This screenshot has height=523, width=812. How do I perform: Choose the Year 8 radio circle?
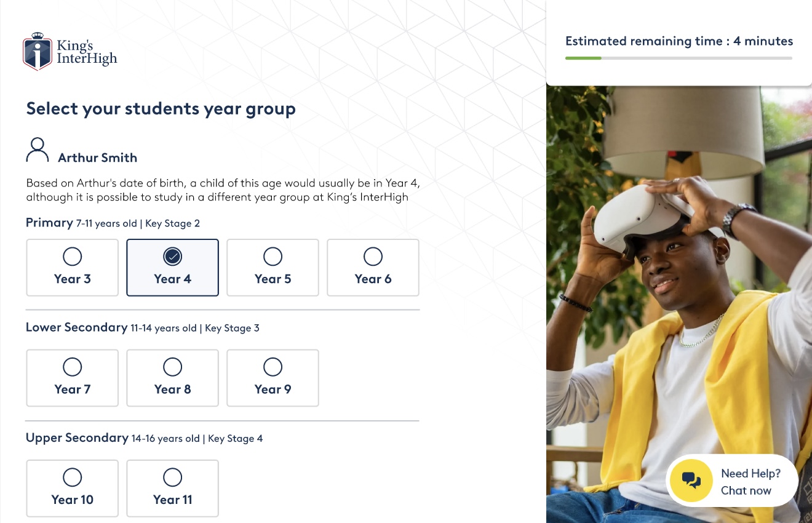coord(173,367)
